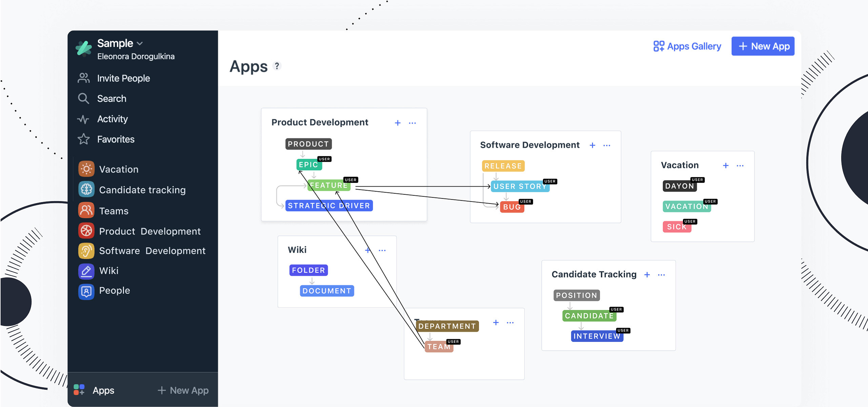This screenshot has height=407, width=868.
Task: Go to Favorites in the sidebar
Action: (116, 139)
